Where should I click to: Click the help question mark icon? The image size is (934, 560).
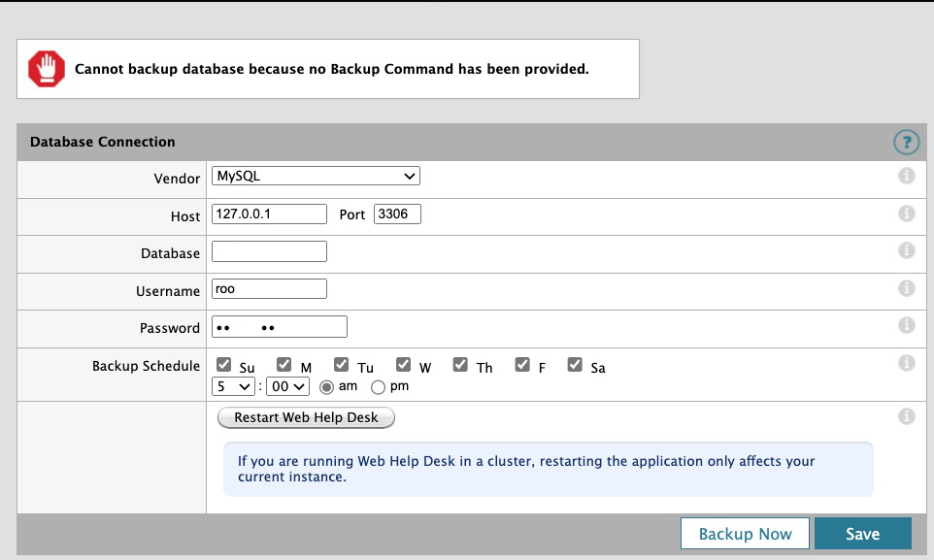(x=905, y=143)
